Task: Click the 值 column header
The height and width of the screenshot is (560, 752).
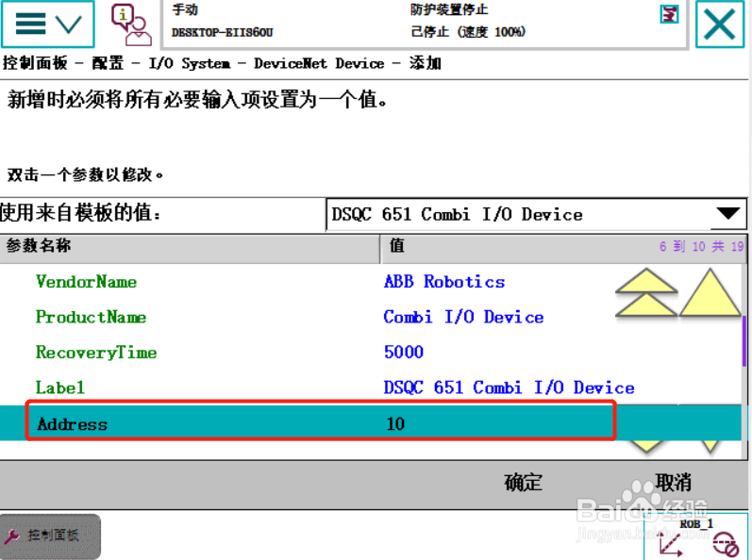Action: pos(563,248)
